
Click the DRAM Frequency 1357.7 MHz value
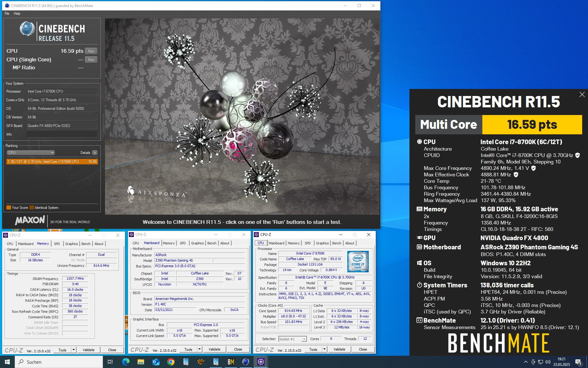click(75, 278)
